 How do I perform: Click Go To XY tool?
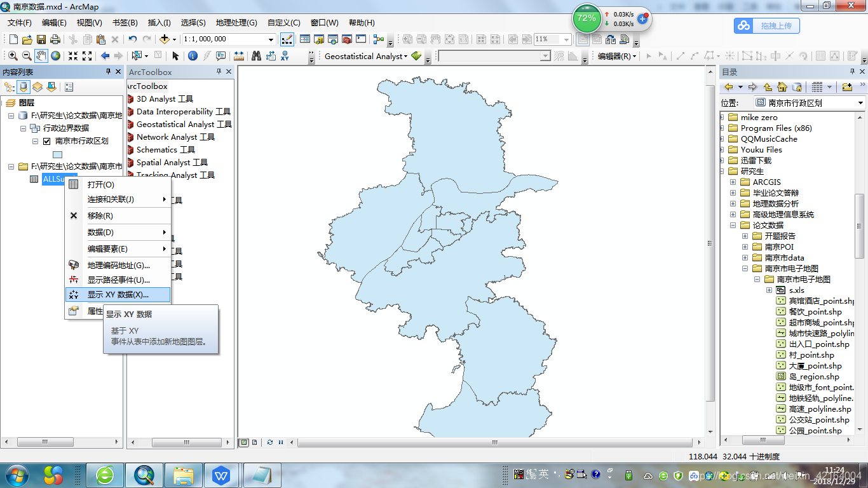pos(285,56)
